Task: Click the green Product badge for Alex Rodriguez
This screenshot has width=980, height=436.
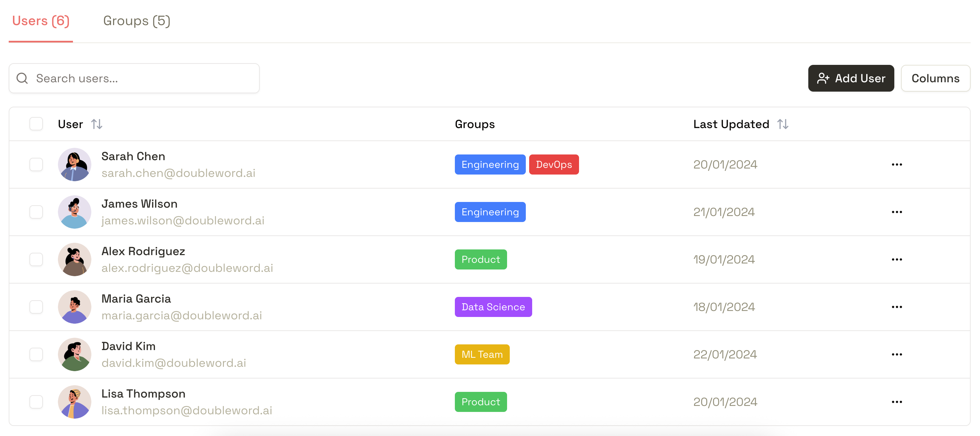Action: point(481,259)
